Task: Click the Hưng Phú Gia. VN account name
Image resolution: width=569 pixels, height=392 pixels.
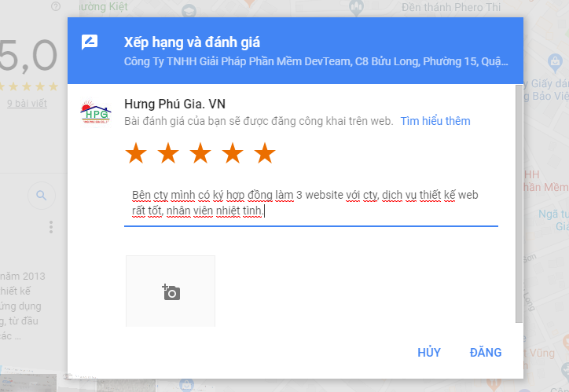Action: click(174, 104)
